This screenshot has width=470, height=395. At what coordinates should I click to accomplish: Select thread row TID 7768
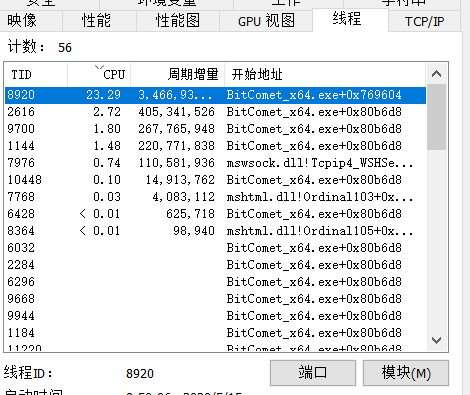(x=215, y=197)
